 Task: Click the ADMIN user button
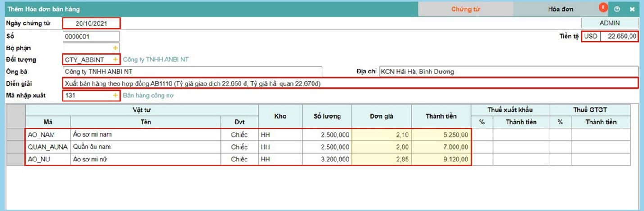[609, 23]
